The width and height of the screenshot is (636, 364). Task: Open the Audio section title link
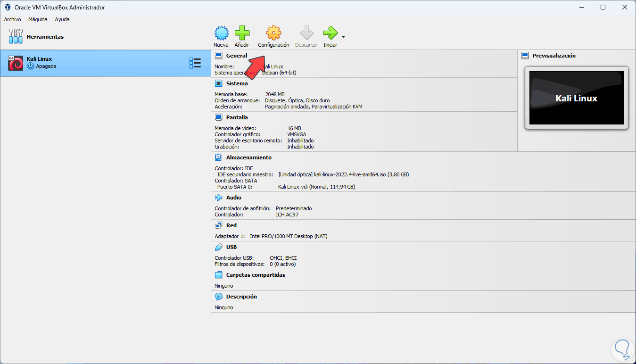[234, 198]
